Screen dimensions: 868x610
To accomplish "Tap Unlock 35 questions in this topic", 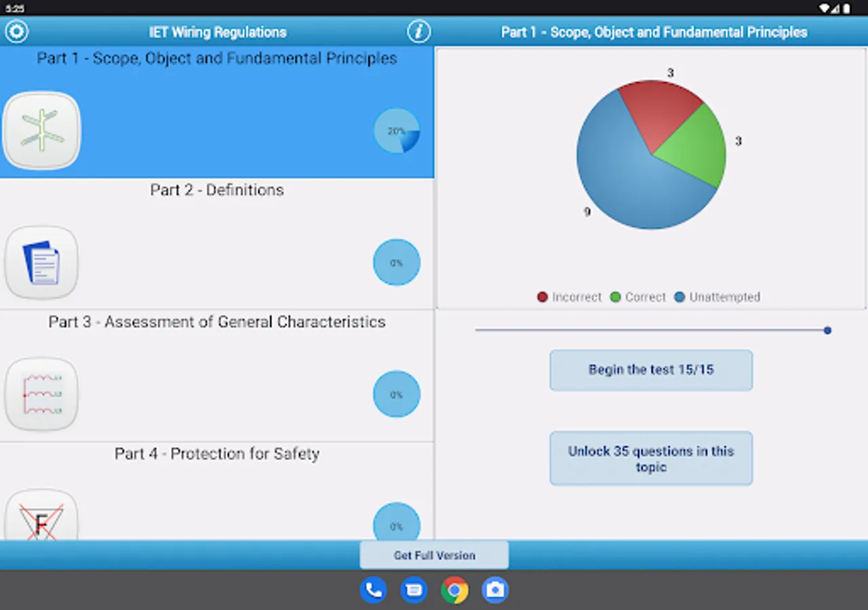I will point(651,459).
